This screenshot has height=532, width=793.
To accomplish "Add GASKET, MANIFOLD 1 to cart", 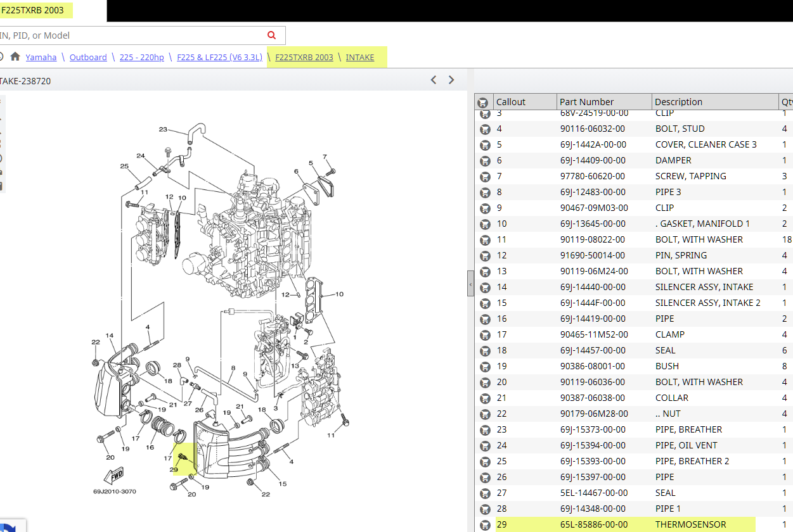I will [485, 224].
